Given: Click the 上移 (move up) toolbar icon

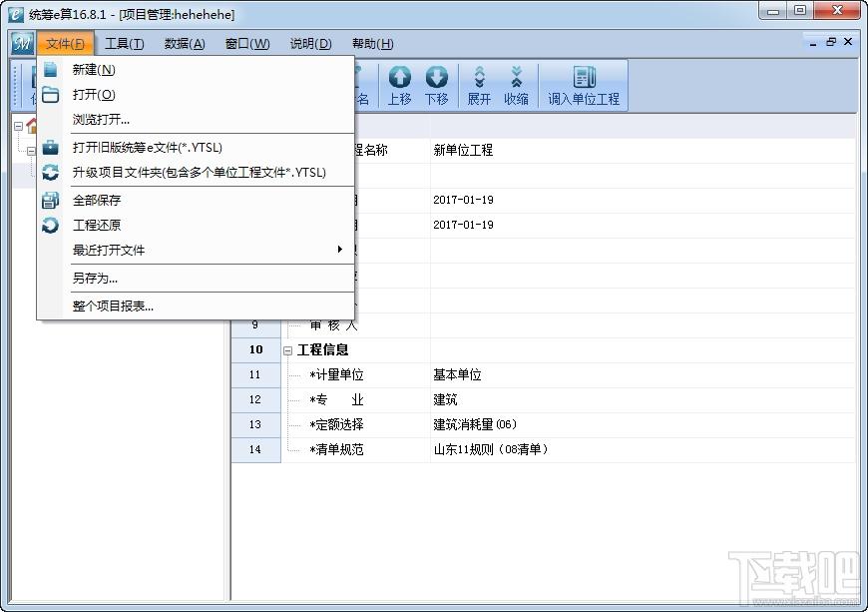Looking at the screenshot, I should tap(399, 85).
